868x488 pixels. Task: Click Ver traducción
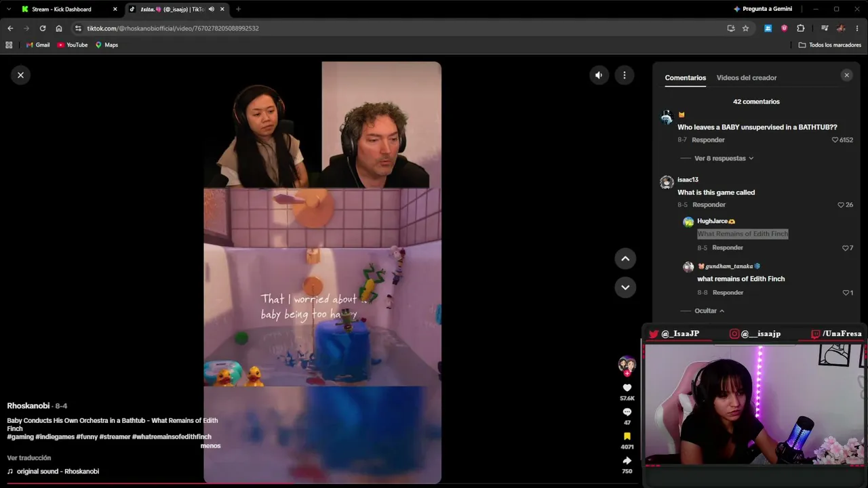pyautogui.click(x=29, y=458)
